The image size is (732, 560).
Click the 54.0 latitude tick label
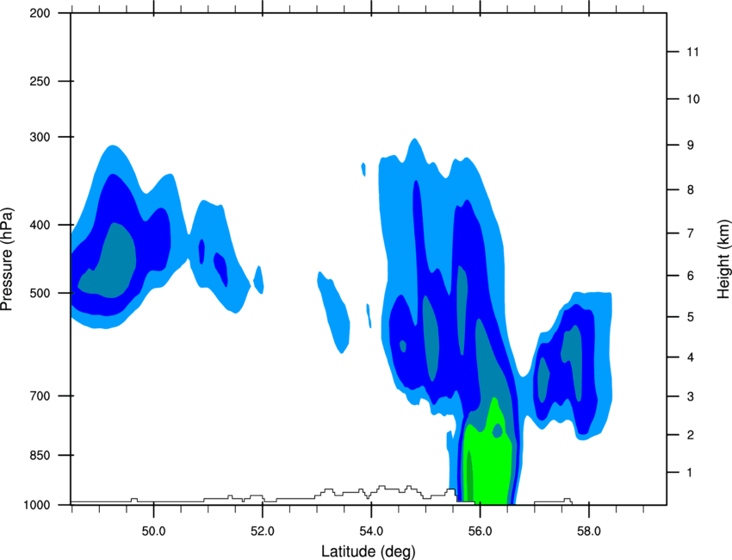point(371,532)
